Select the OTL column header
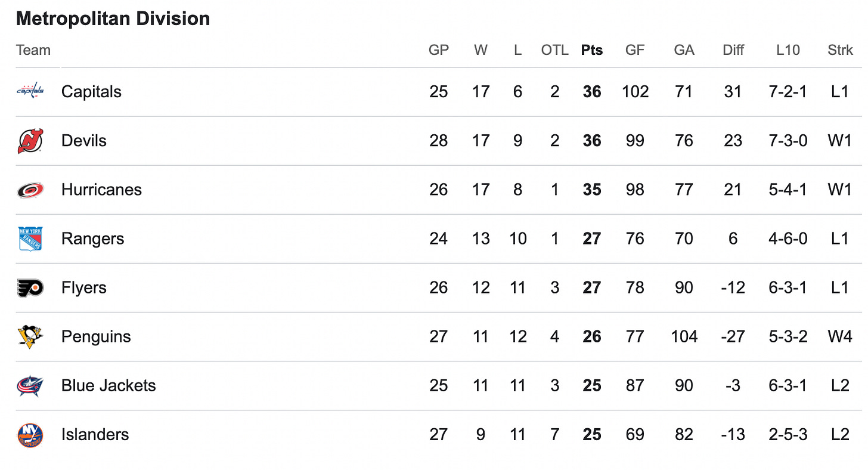This screenshot has width=868, height=470. 554,50
